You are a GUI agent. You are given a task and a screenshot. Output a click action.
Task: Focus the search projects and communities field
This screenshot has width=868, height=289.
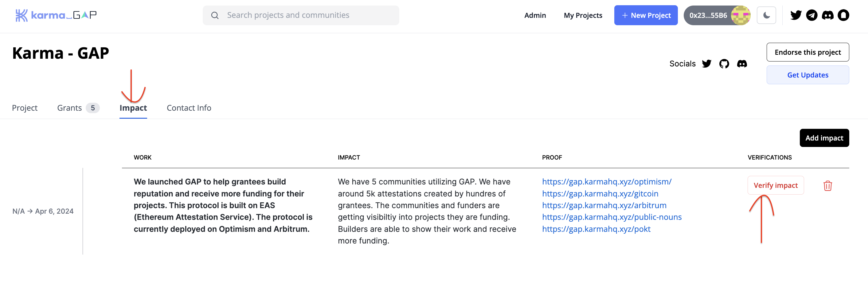(301, 15)
